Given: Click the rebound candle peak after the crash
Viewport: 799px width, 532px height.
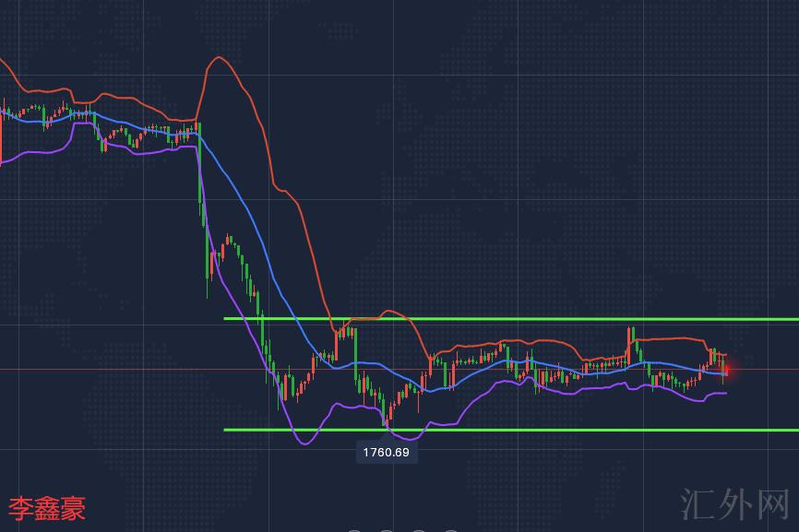Looking at the screenshot, I should tap(228, 240).
